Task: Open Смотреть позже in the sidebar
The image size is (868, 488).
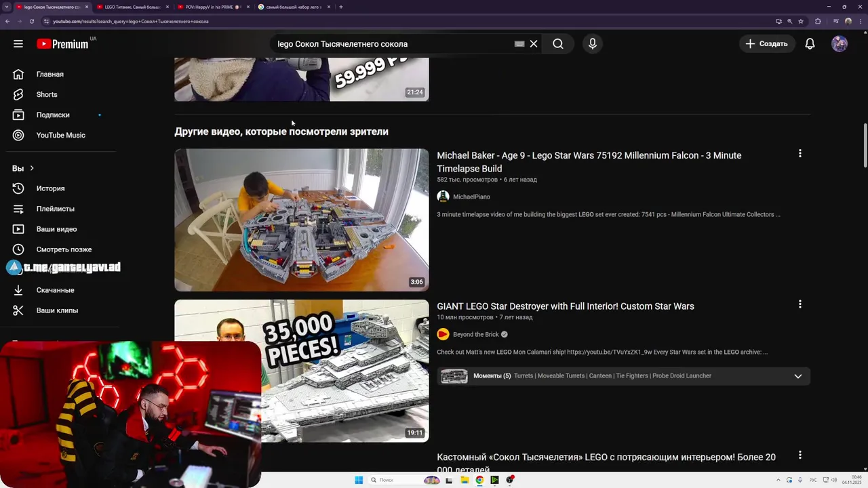Action: pyautogui.click(x=64, y=249)
